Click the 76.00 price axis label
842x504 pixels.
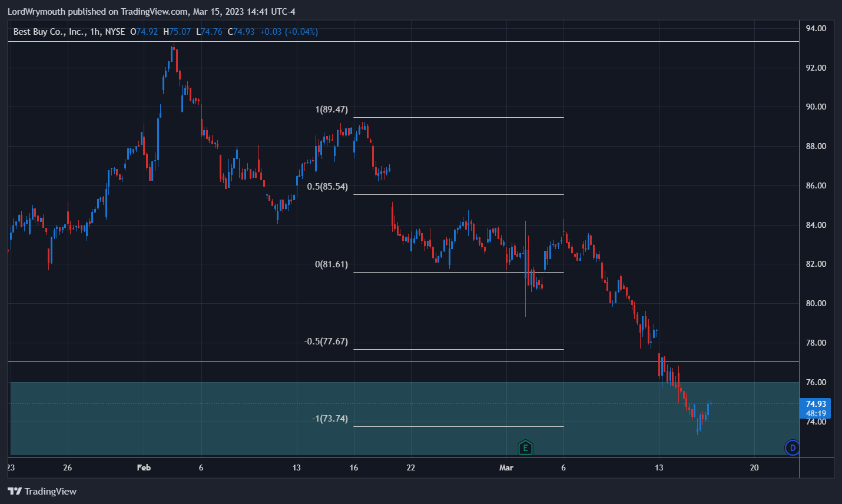point(816,382)
